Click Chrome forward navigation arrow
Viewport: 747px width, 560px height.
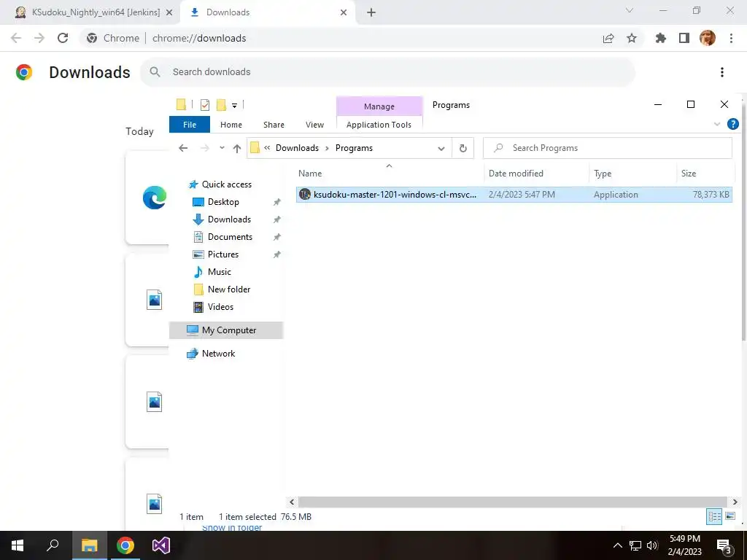coord(39,38)
